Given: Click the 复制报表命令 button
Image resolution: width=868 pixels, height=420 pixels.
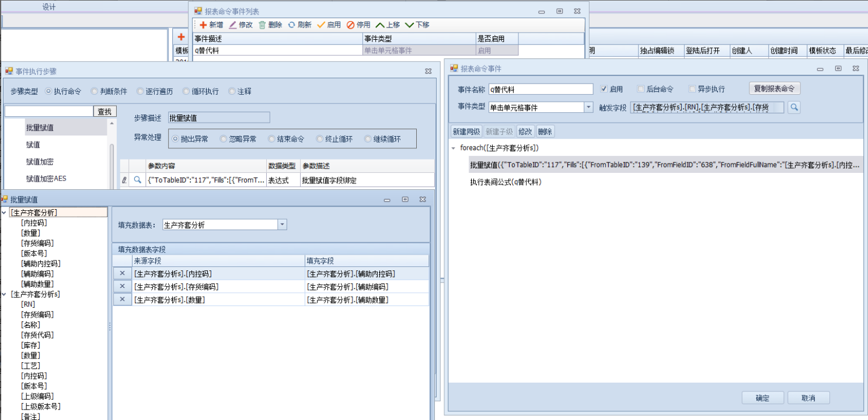Looking at the screenshot, I should pos(775,89).
